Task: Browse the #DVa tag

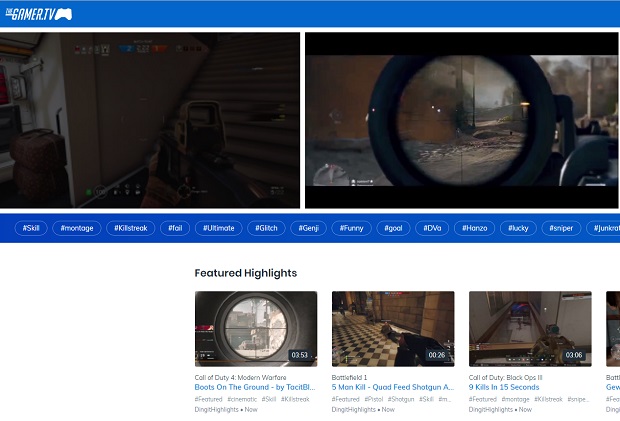Action: coord(432,228)
